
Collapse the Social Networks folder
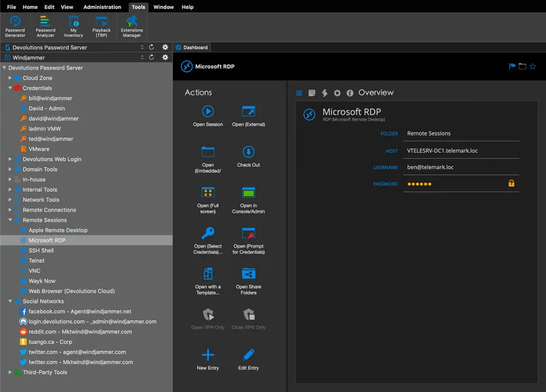point(10,301)
